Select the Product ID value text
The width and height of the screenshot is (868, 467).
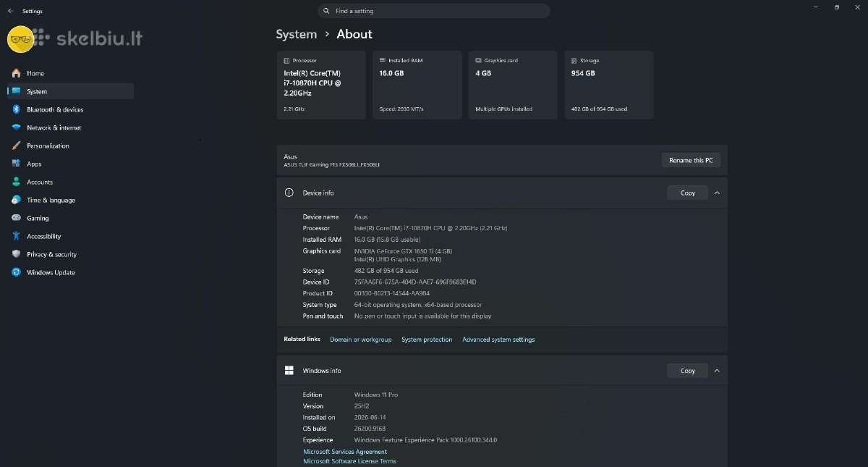(392, 293)
